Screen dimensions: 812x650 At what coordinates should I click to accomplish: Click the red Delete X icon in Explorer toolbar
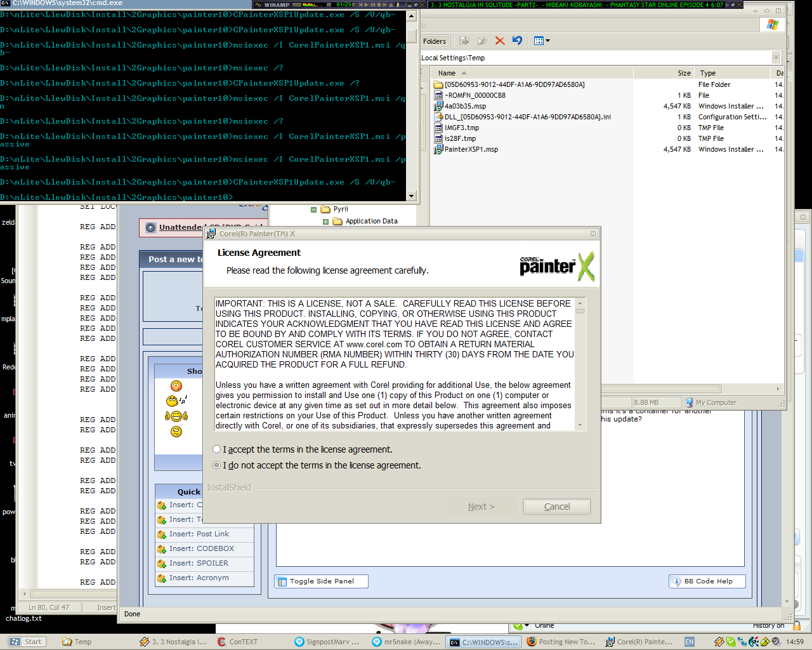500,41
